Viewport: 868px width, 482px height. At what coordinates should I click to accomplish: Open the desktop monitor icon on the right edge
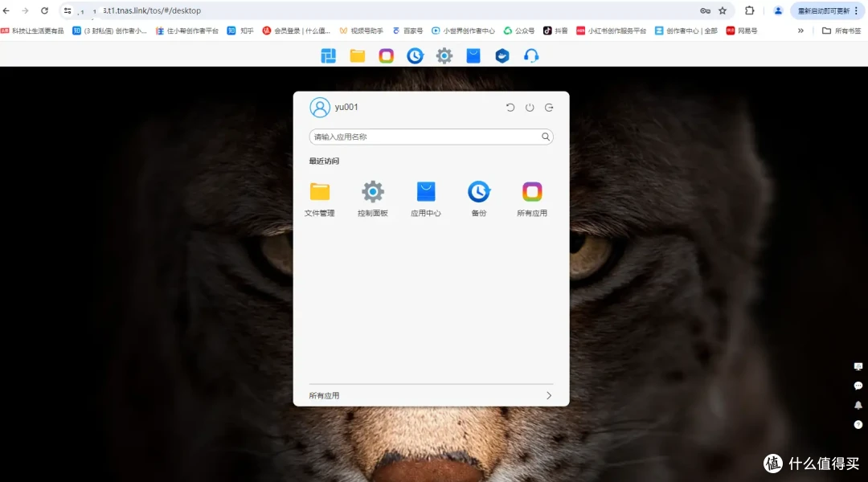pyautogui.click(x=858, y=366)
